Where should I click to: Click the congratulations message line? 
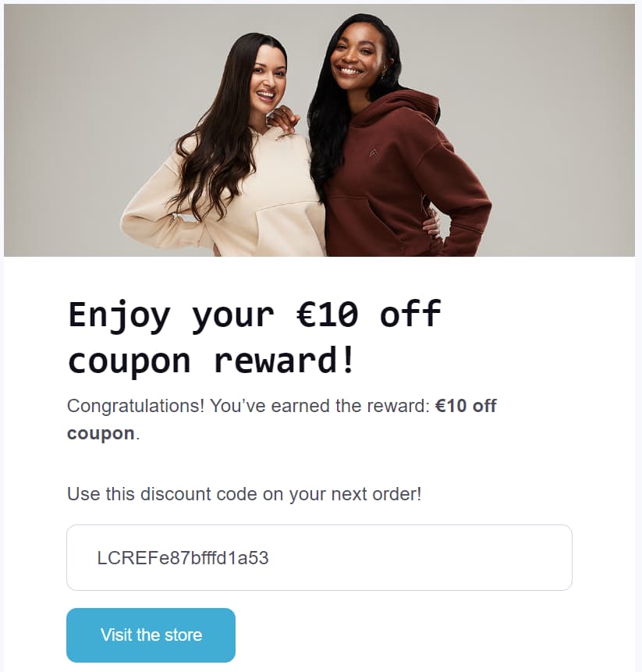(x=281, y=406)
